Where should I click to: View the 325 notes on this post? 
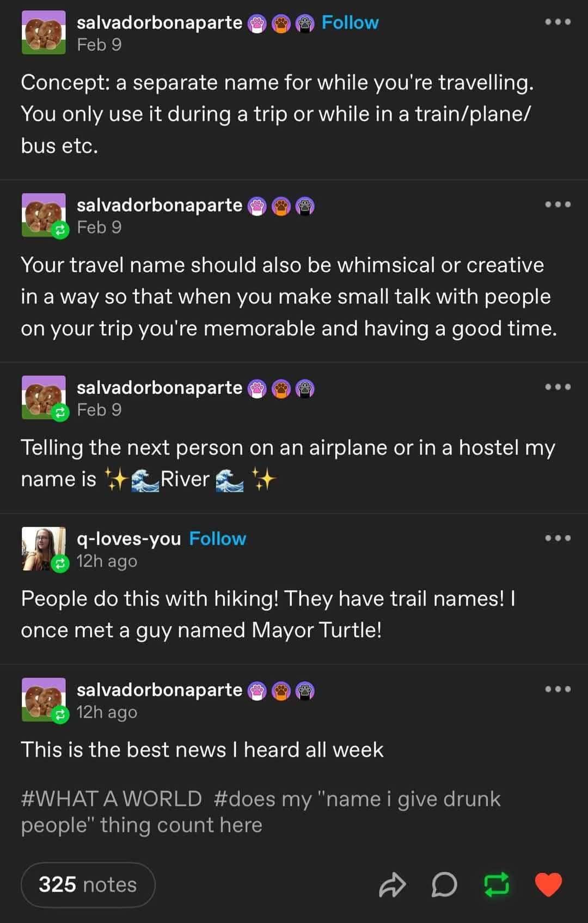coord(88,884)
